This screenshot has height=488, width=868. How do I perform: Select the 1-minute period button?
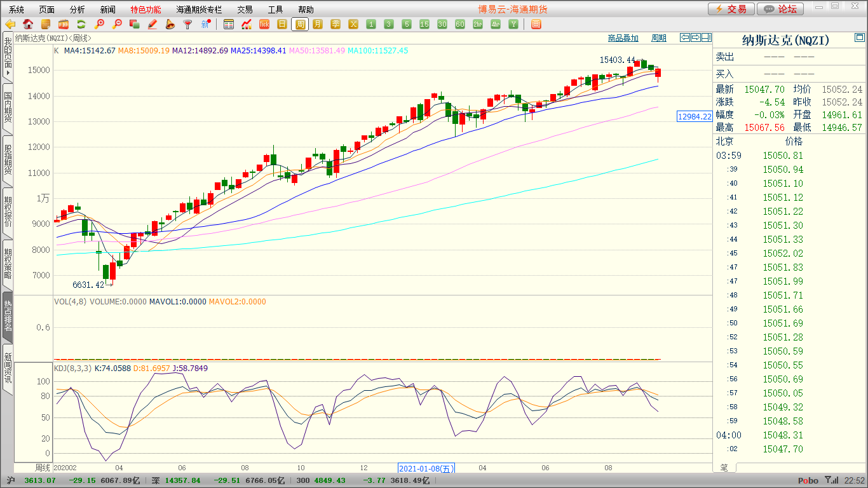pyautogui.click(x=371, y=24)
